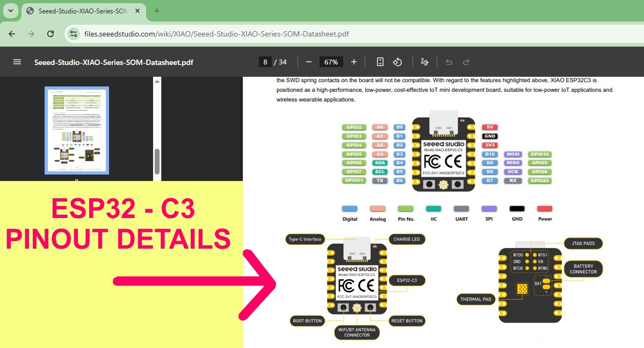Click the BATTERY CONNECTOR callout label

(x=583, y=269)
